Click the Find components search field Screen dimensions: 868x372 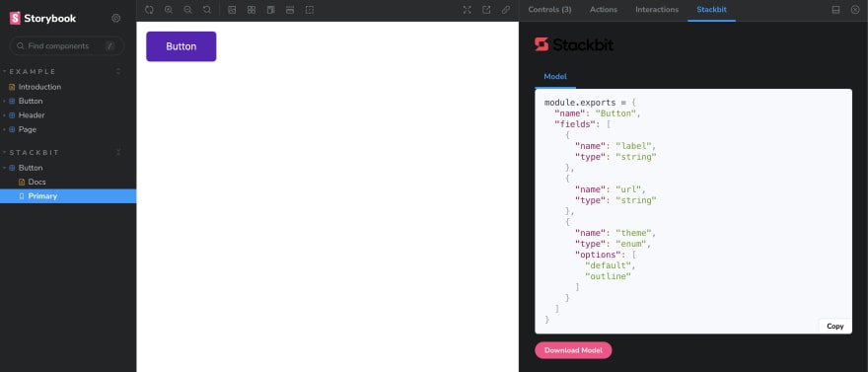pos(67,46)
